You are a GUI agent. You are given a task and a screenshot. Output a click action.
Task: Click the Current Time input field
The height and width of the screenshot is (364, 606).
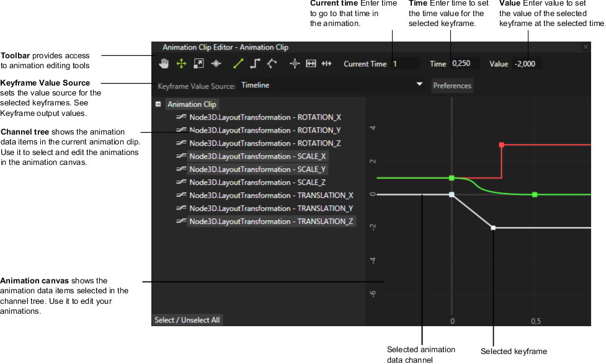point(406,63)
